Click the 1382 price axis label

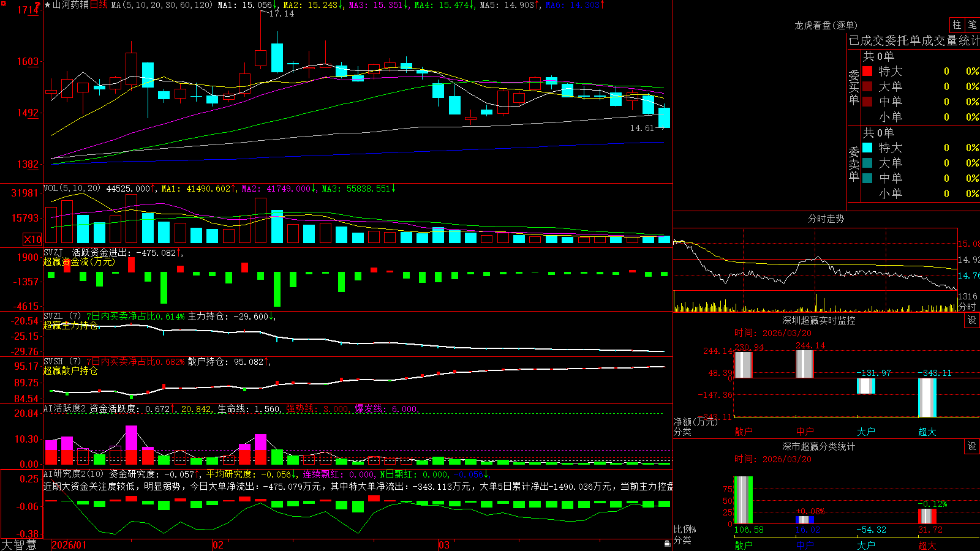(28, 164)
